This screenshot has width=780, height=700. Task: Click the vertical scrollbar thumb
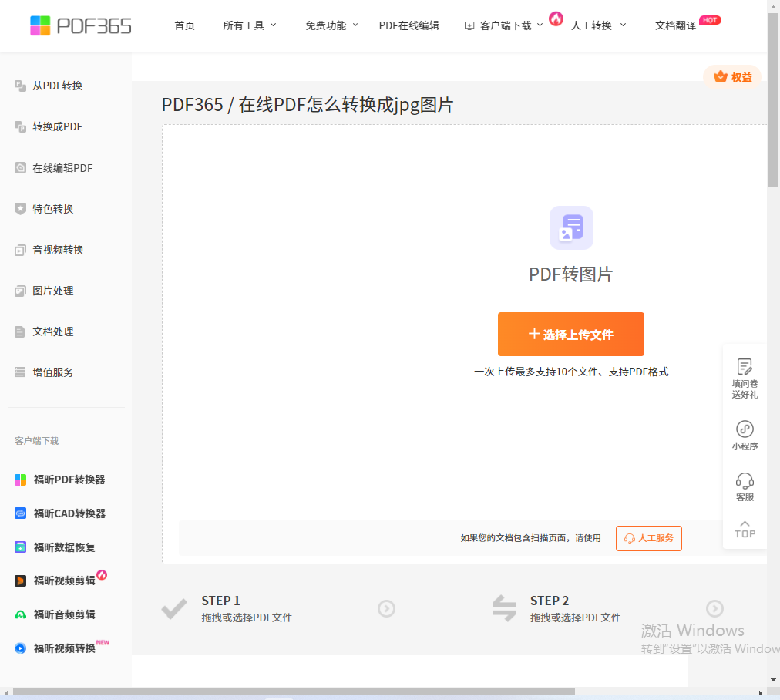774,99
